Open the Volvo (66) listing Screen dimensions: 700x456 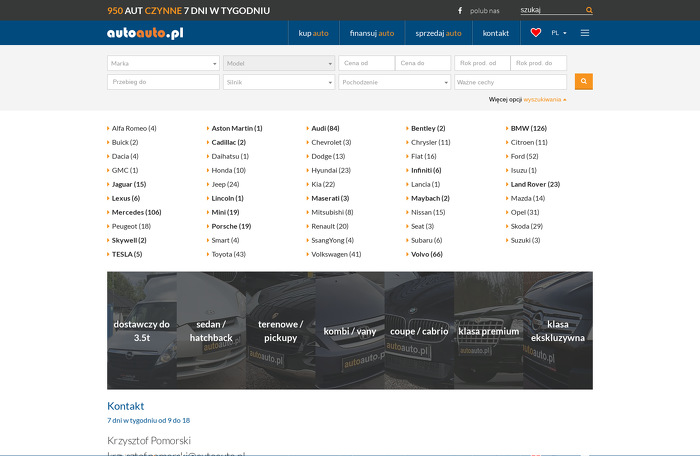pyautogui.click(x=427, y=254)
